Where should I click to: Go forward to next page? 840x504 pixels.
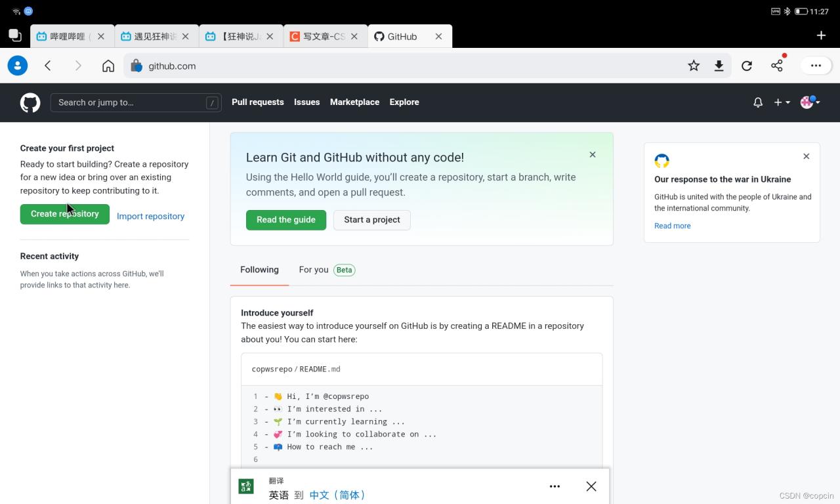click(78, 66)
